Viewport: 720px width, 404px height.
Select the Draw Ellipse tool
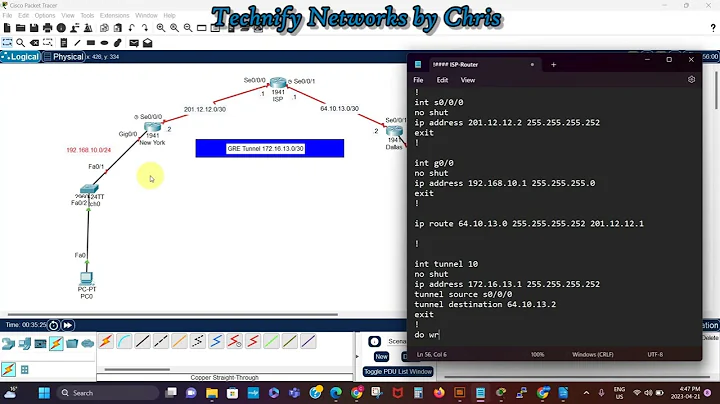pos(104,43)
